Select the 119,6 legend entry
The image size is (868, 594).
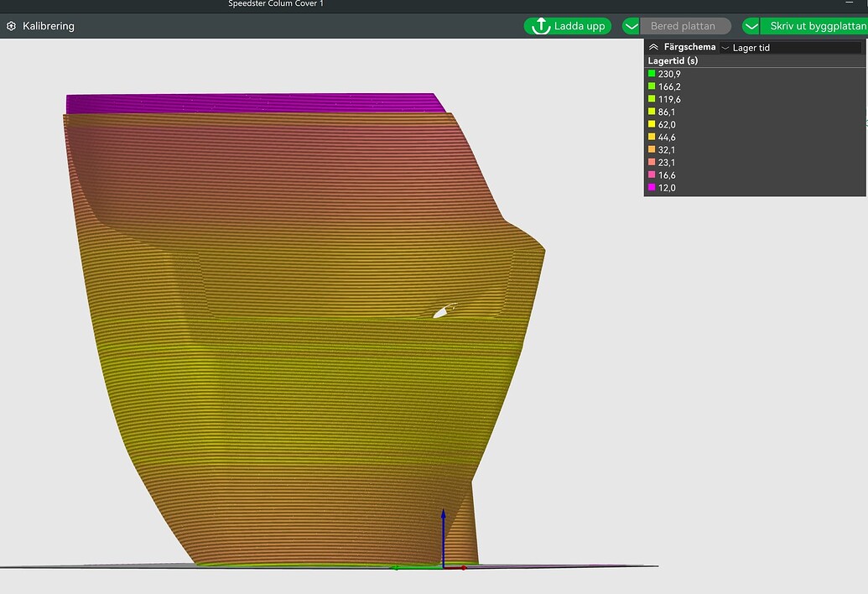664,99
